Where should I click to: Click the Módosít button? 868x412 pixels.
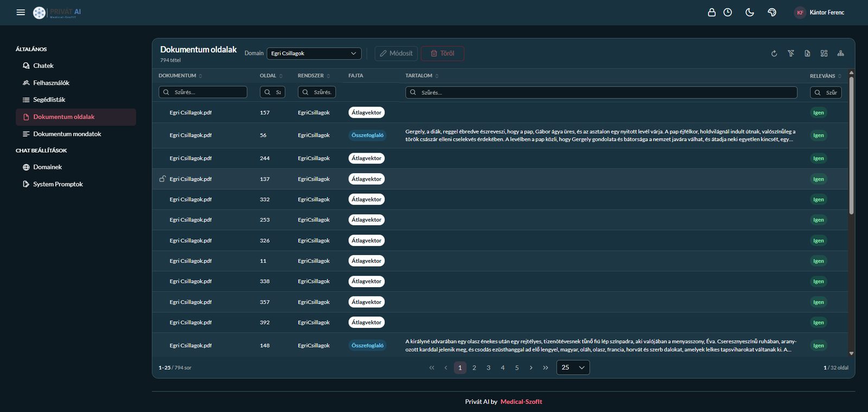[396, 53]
